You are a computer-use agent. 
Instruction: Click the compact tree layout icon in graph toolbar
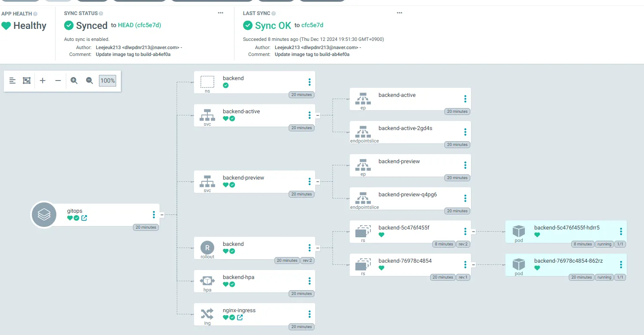point(12,81)
